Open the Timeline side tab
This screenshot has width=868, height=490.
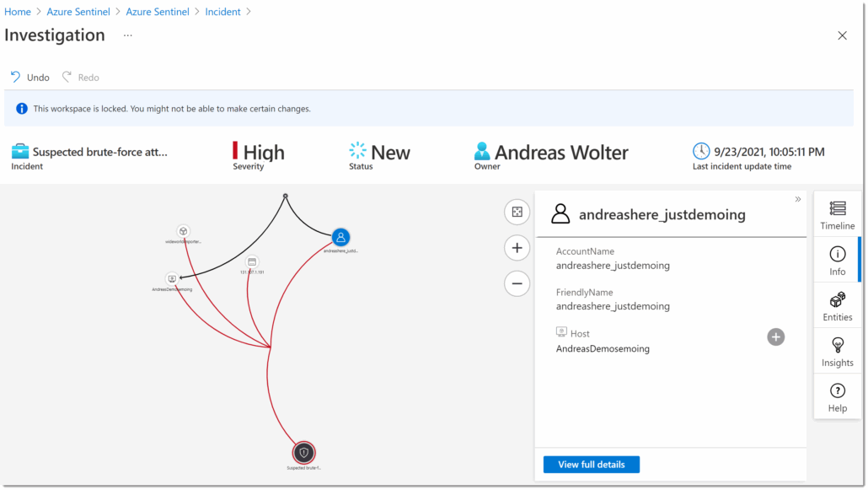[x=837, y=215]
